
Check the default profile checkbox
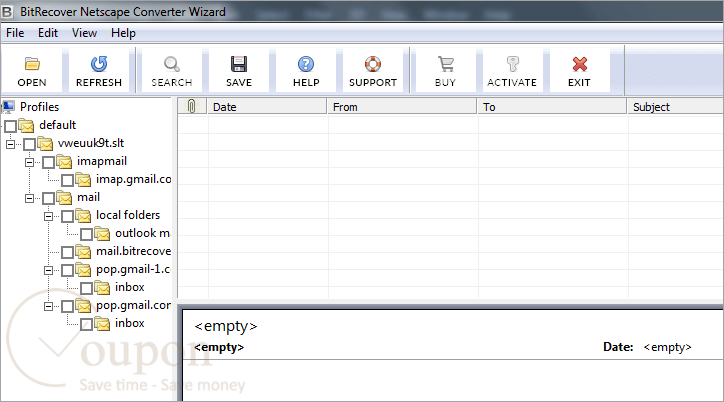(x=11, y=126)
